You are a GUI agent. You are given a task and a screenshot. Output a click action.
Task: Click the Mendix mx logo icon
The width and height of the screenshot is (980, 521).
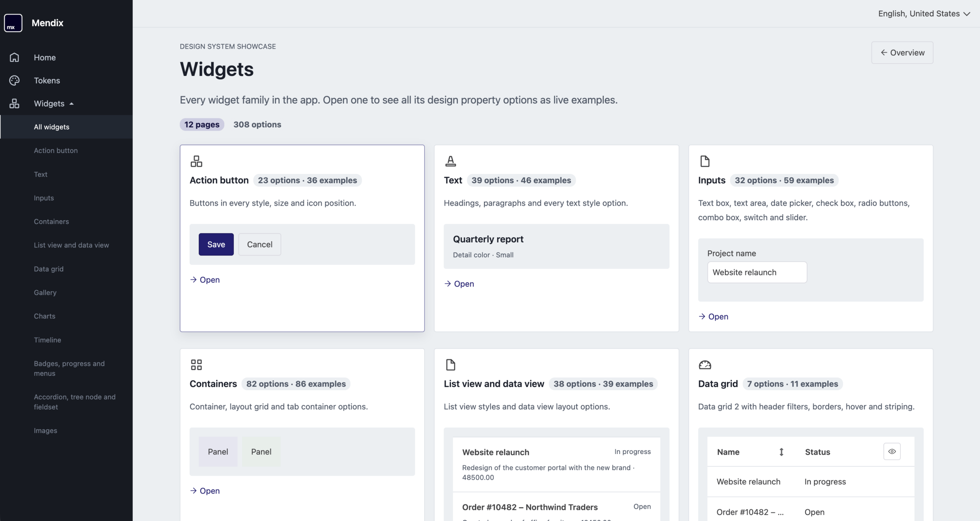click(13, 23)
